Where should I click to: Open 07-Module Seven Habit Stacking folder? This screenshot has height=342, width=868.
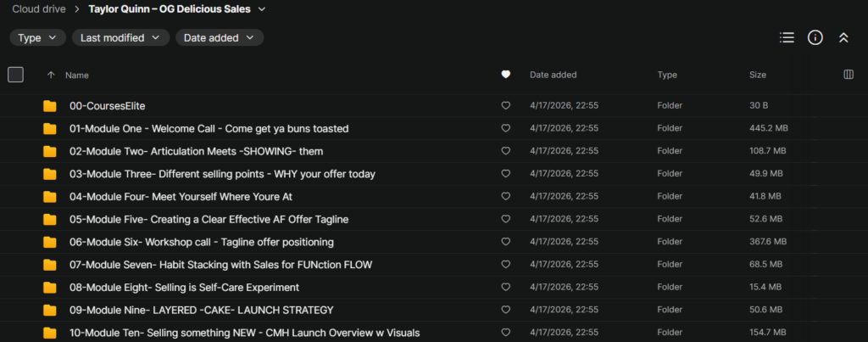(220, 265)
